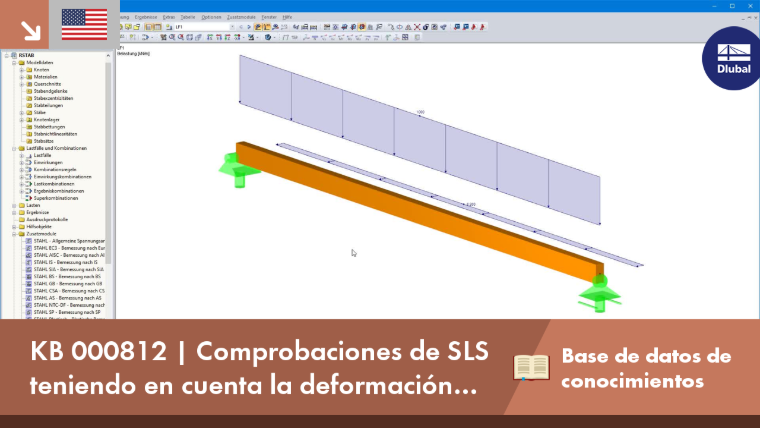760x428 pixels.
Task: Click the open book knowledge base icon
Action: (x=531, y=367)
